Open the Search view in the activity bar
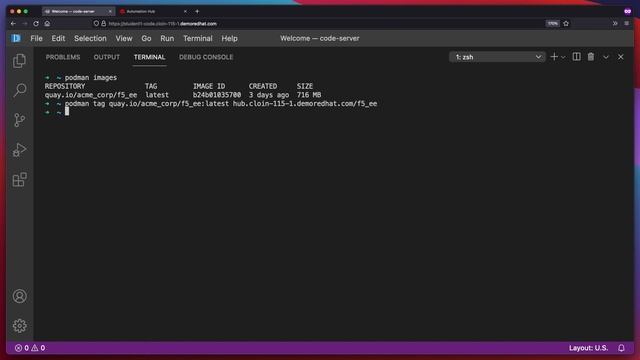This screenshot has height=360, width=640. coord(19,90)
